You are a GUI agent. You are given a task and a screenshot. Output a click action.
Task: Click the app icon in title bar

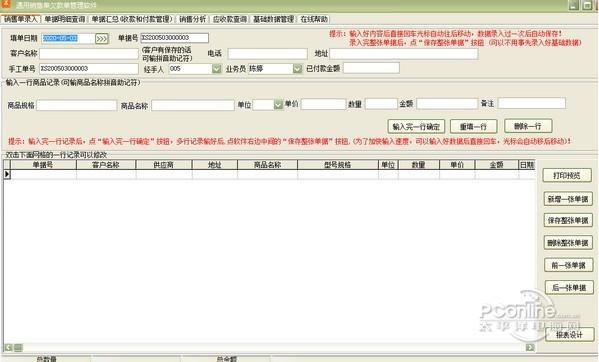point(6,4)
